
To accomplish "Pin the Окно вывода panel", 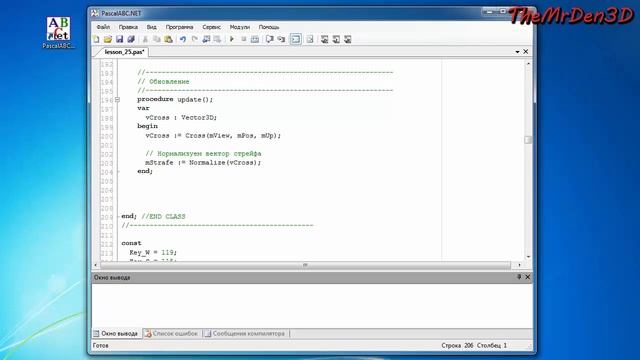I will (519, 277).
